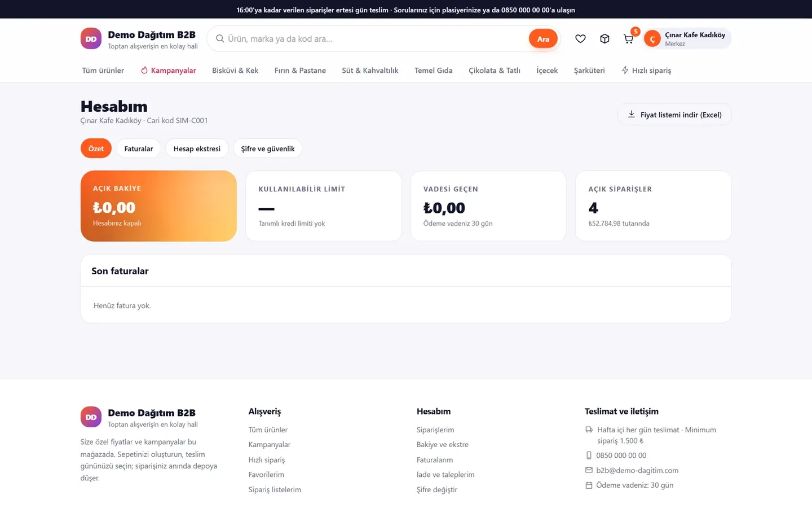Follow the footer Siparişlerim link
Image resolution: width=812 pixels, height=508 pixels.
435,430
